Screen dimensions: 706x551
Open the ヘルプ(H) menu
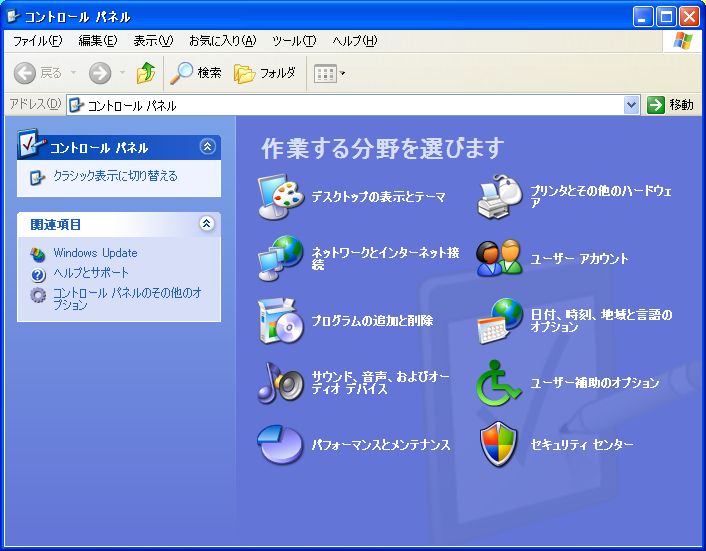pos(354,41)
